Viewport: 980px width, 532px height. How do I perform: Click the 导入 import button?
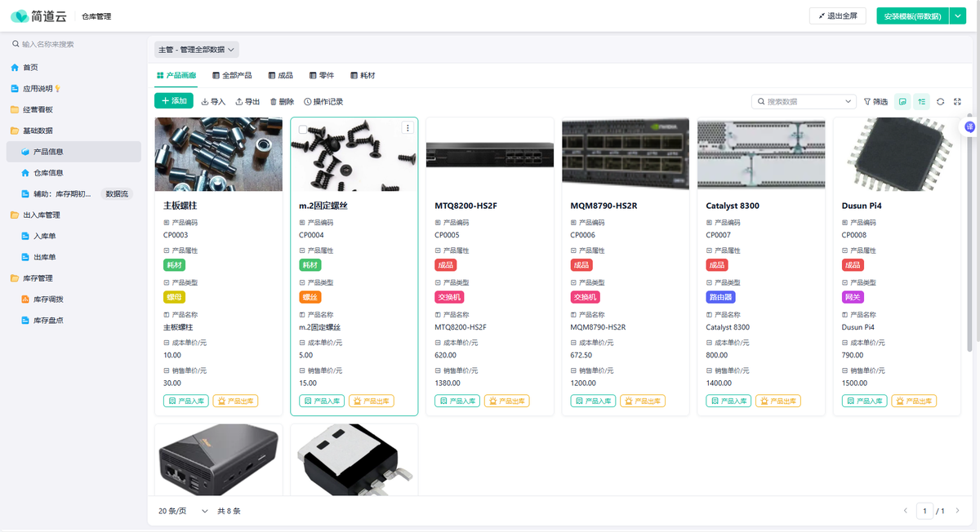(x=213, y=102)
